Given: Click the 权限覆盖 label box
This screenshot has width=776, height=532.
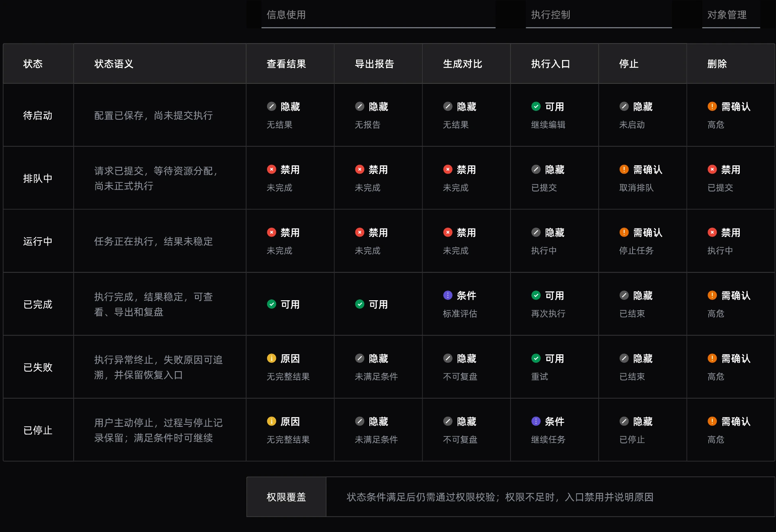Looking at the screenshot, I should (x=286, y=497).
